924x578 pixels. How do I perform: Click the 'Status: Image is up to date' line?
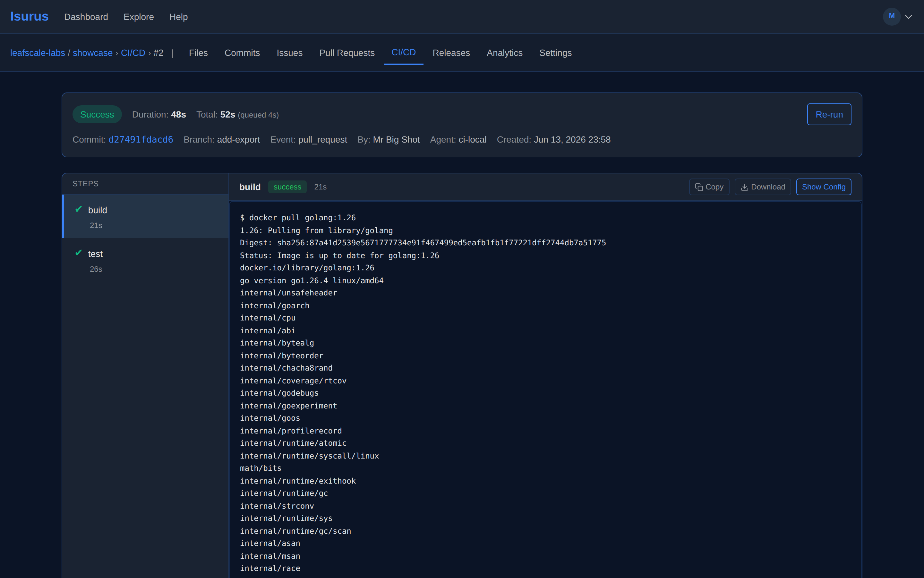click(339, 255)
